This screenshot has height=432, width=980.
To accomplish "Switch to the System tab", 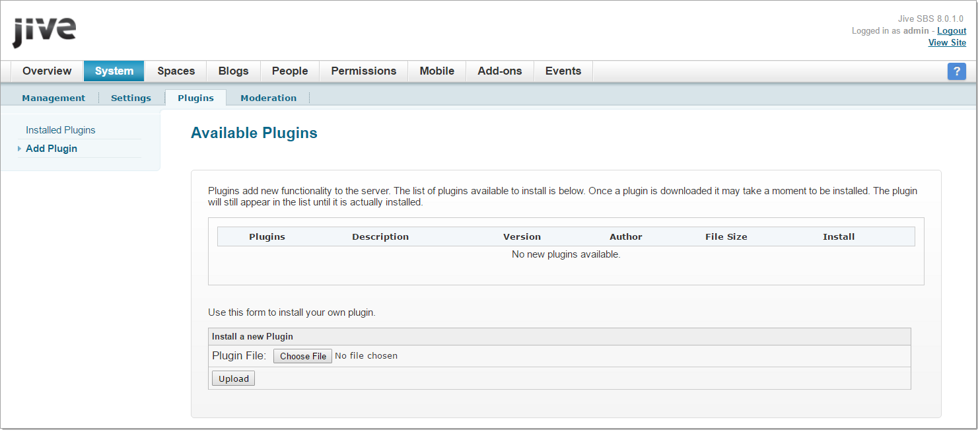I will point(114,71).
